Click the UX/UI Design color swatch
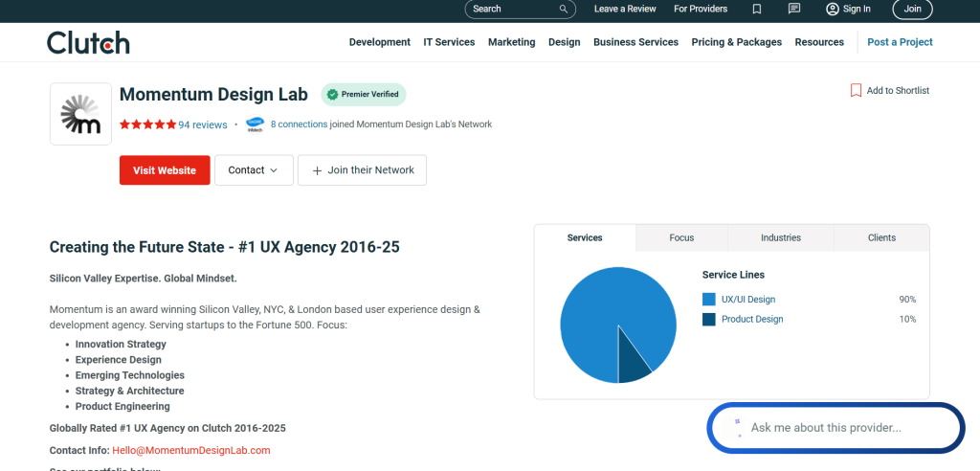The image size is (980, 471). pos(709,300)
